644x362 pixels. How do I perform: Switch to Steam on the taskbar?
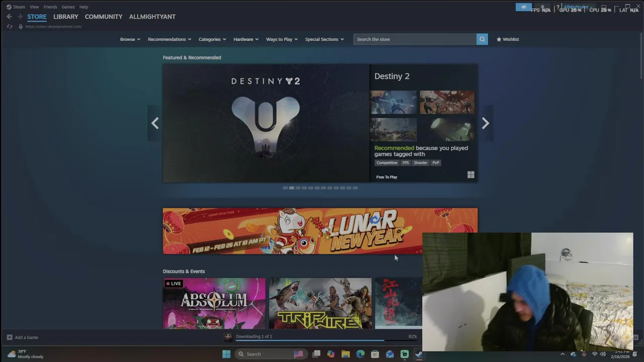tap(419, 354)
